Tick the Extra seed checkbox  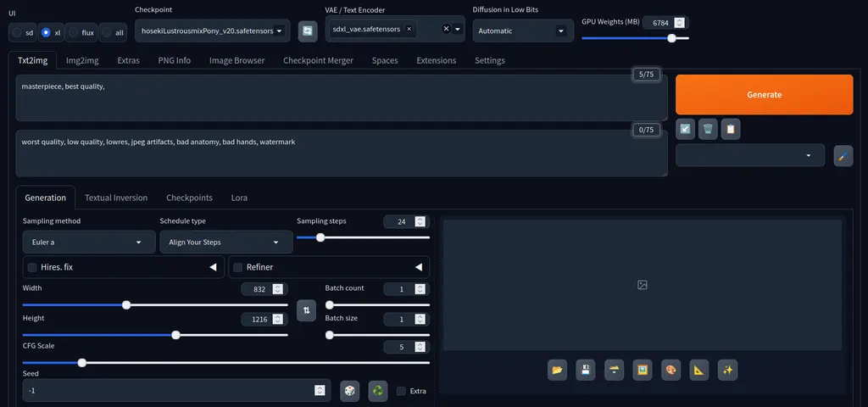[x=402, y=391]
